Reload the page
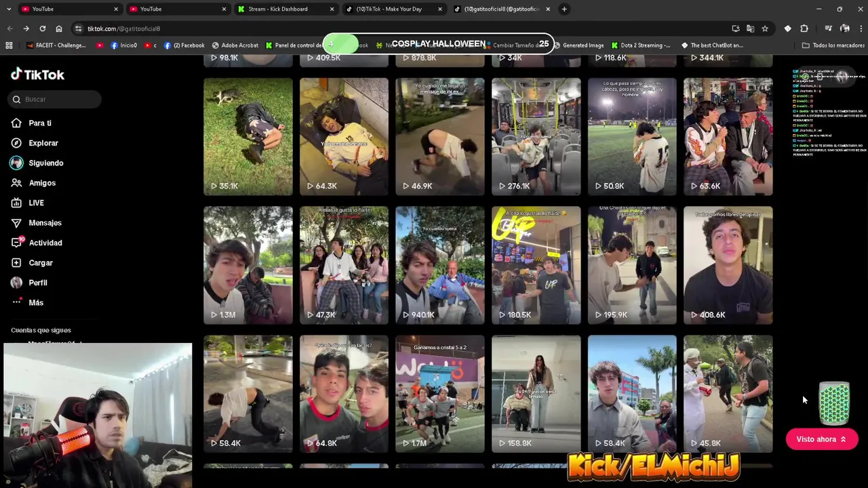 pyautogui.click(x=42, y=28)
